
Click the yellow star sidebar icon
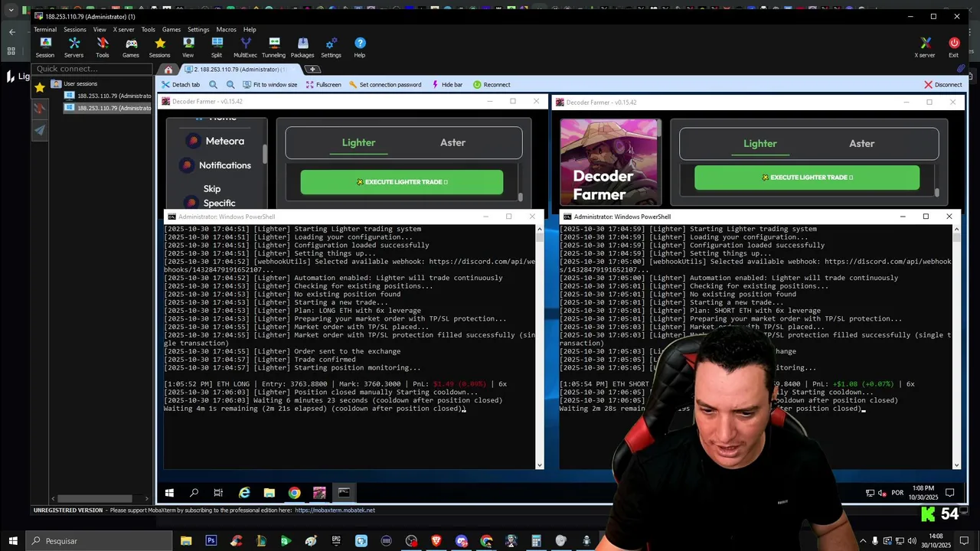[x=40, y=87]
